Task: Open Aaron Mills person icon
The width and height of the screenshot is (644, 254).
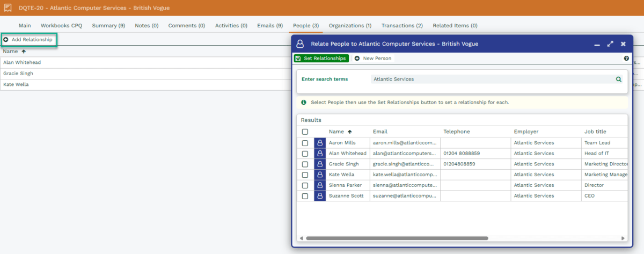Action: point(320,143)
